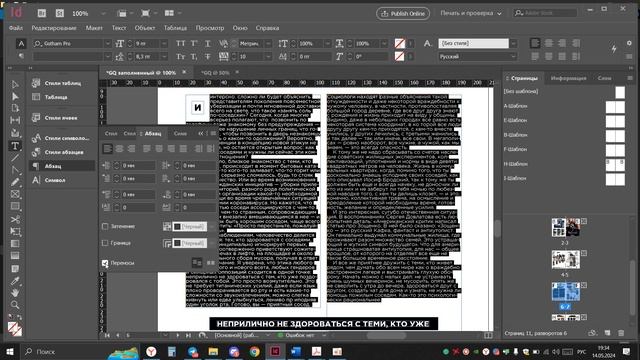This screenshot has height=360, width=640.
Task: Click the Quick Apply lightning icon
Action: pyautogui.click(x=614, y=49)
